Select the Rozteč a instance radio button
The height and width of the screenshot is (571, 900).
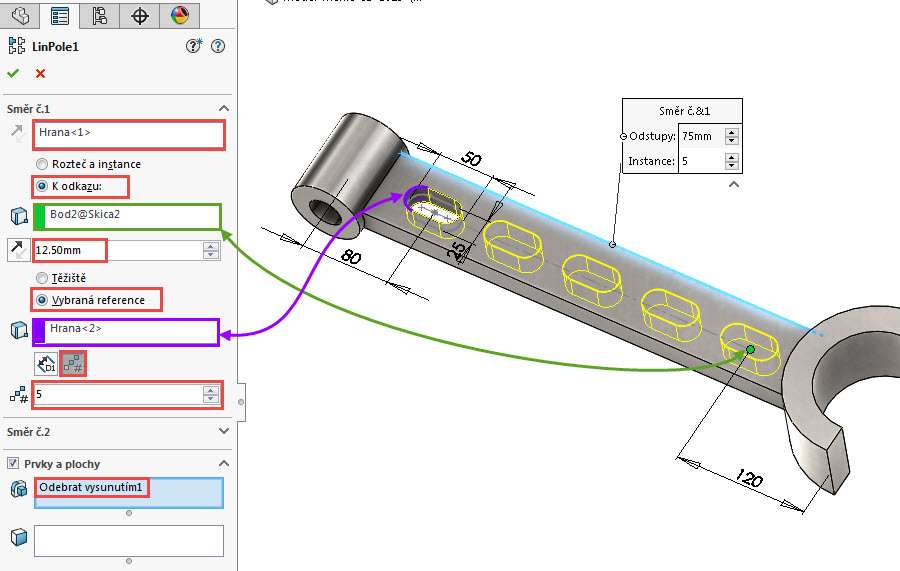click(42, 164)
